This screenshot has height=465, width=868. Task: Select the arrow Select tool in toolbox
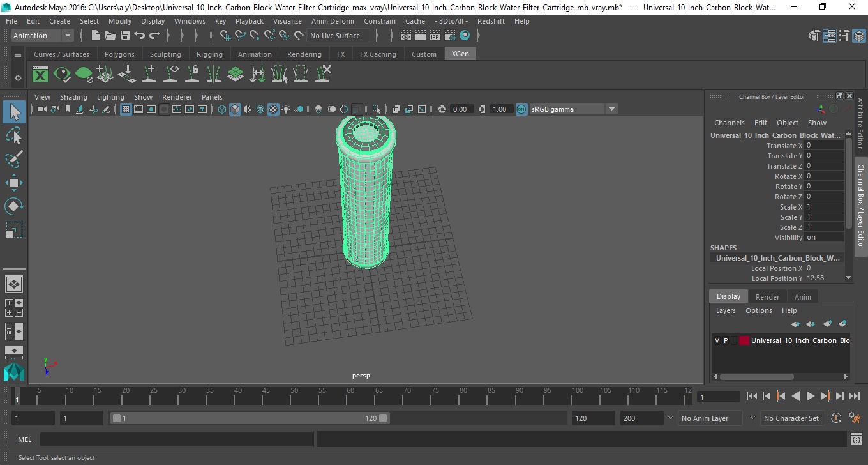click(14, 112)
